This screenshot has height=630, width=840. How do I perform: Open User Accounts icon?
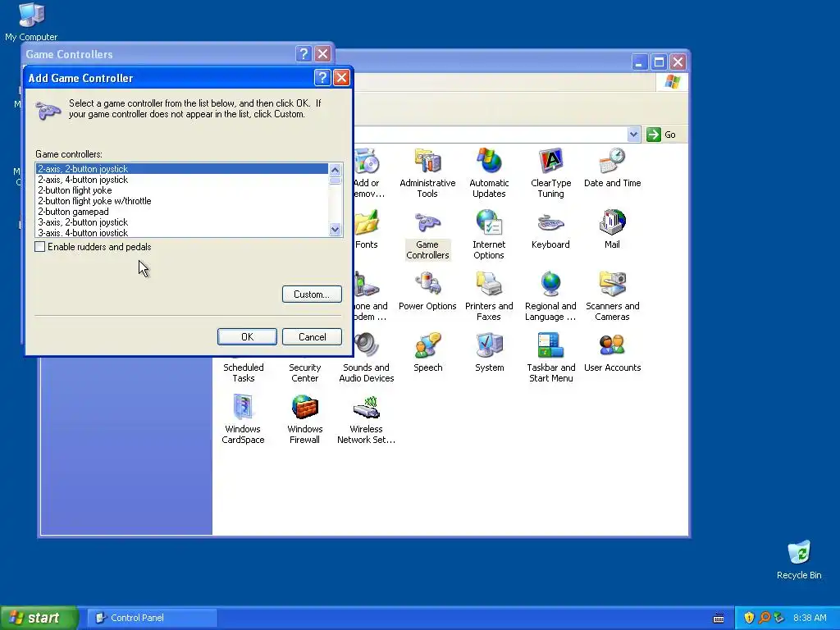(x=612, y=353)
